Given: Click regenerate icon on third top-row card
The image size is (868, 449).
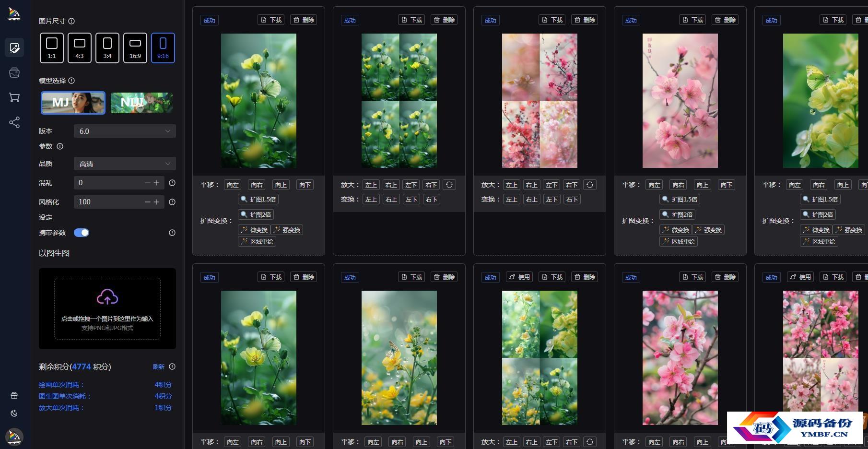Looking at the screenshot, I should point(590,185).
